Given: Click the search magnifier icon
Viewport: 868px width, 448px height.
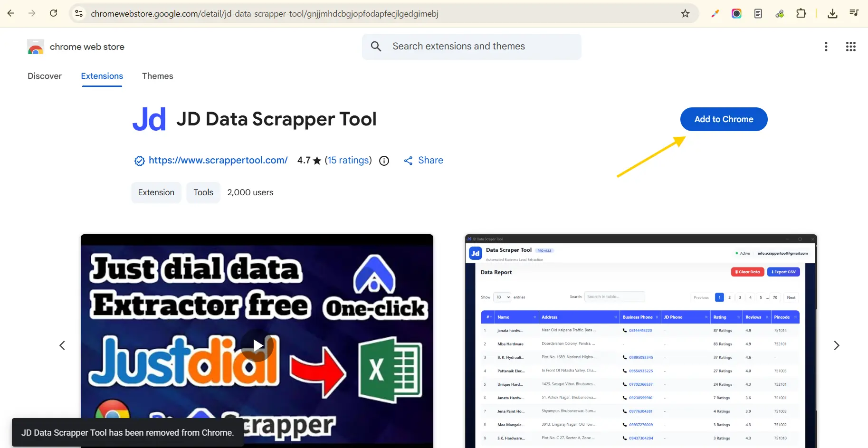Looking at the screenshot, I should tap(376, 46).
